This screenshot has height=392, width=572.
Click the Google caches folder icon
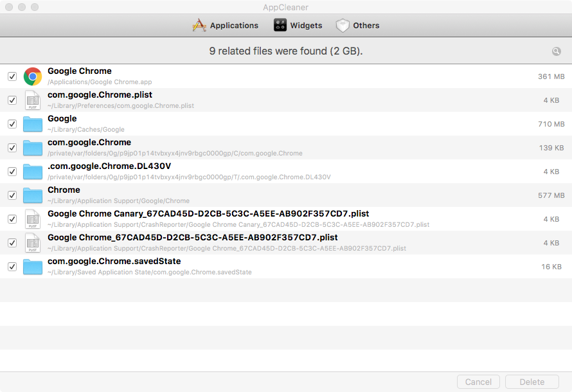[33, 124]
